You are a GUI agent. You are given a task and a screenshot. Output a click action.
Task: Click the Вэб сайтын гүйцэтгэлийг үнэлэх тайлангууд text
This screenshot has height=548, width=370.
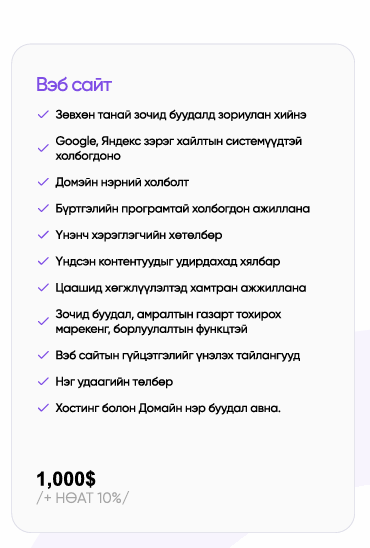point(178,355)
